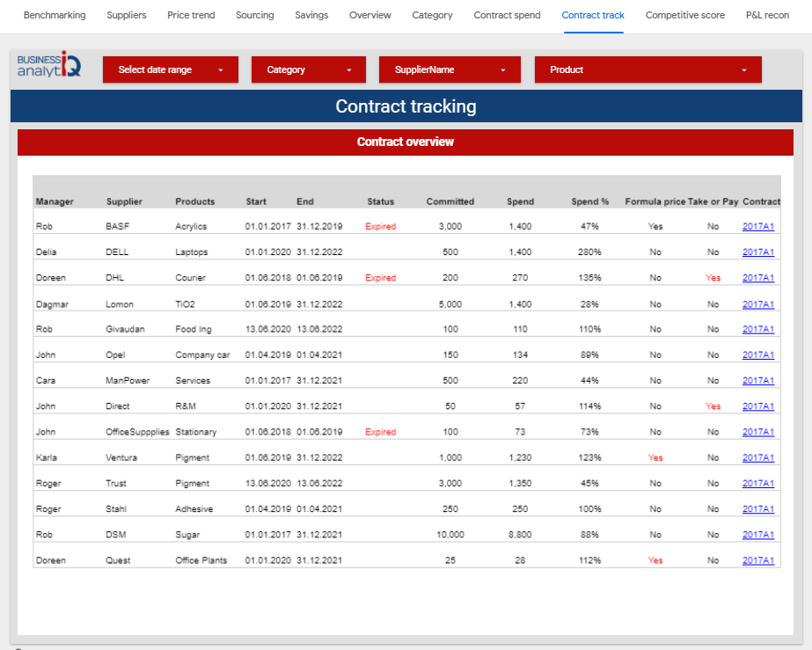Screen dimensions: 812x650
Task: Go to the Contract spend tab
Action: pos(507,15)
